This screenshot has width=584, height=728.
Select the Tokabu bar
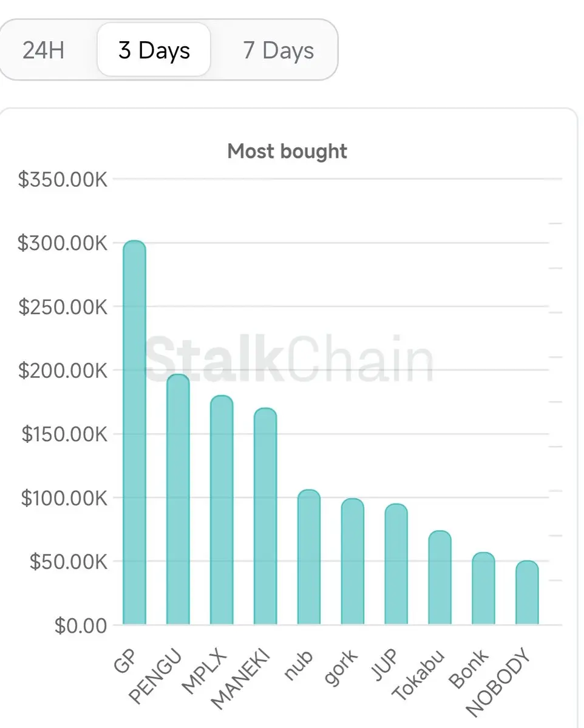coord(440,578)
